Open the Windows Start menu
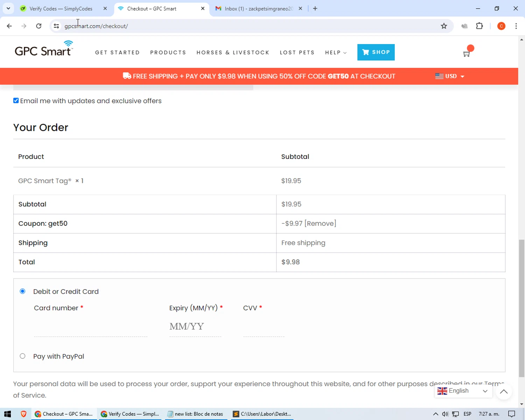Viewport: 525px width, 420px height. pos(8,414)
